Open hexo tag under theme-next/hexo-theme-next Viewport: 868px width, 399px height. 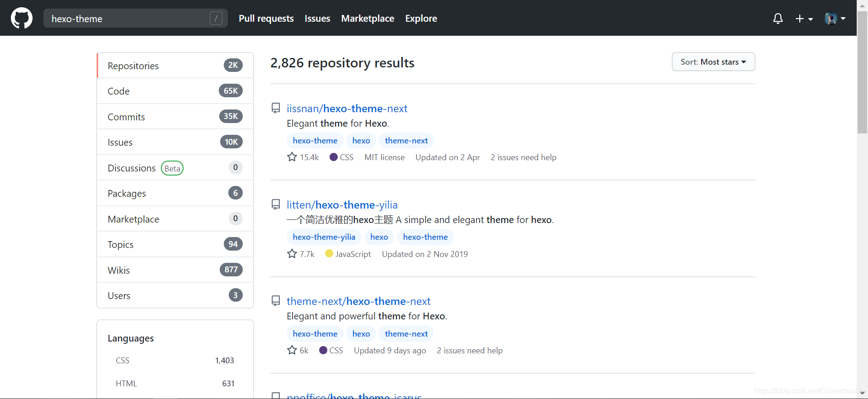361,334
